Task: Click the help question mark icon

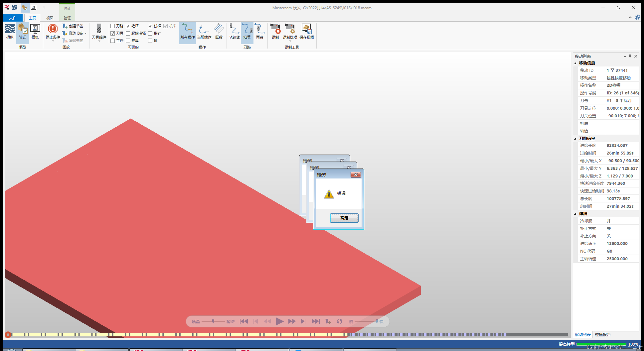Action: click(637, 17)
